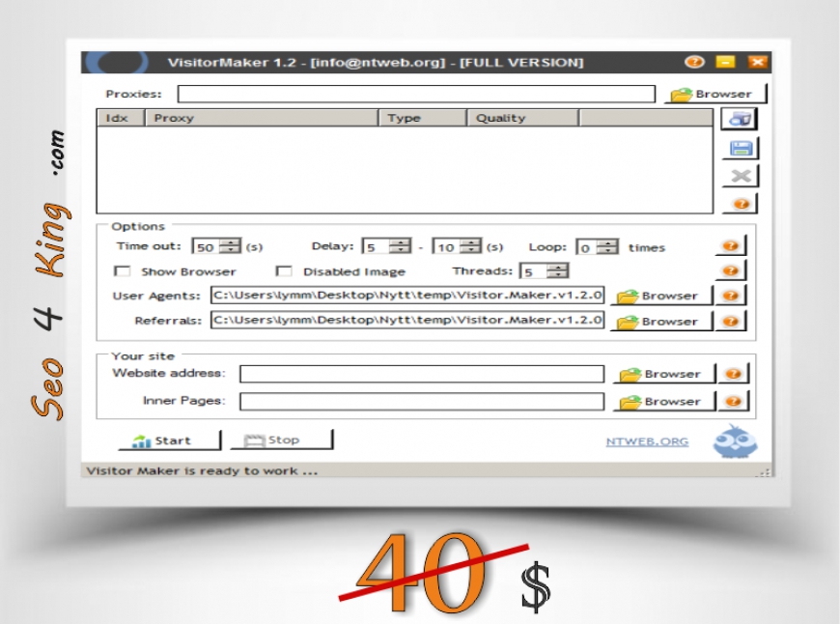Image resolution: width=840 pixels, height=624 pixels.
Task: Minimize the VisitorMaker window
Action: 725,62
